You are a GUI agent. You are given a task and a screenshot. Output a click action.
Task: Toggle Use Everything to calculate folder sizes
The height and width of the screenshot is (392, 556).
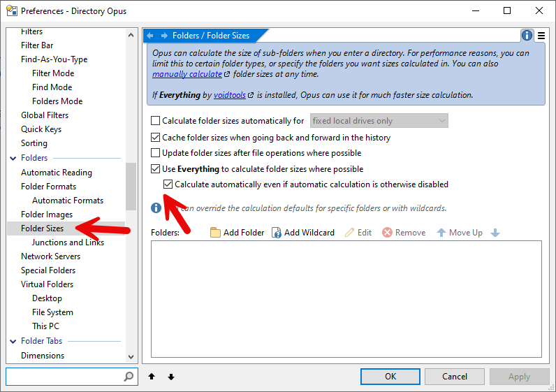(155, 169)
